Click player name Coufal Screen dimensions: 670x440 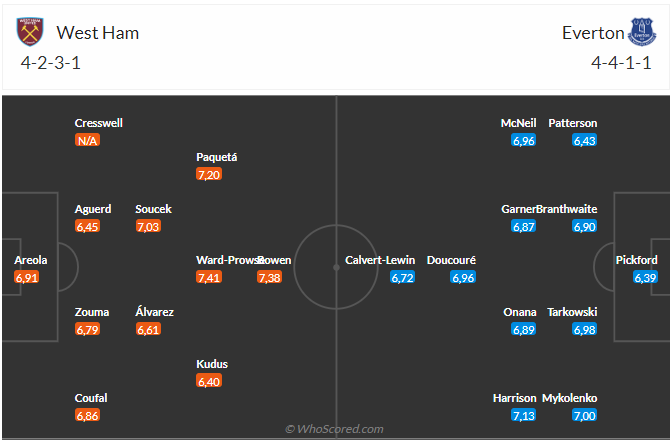coord(91,398)
